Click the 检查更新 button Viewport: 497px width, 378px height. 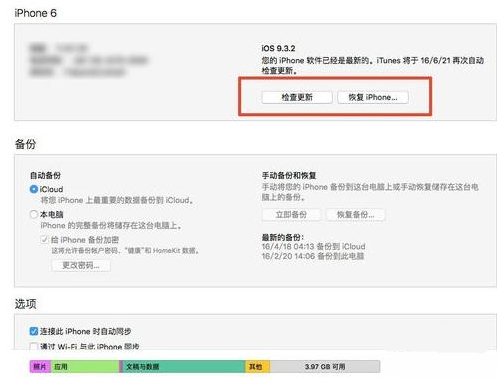(297, 97)
